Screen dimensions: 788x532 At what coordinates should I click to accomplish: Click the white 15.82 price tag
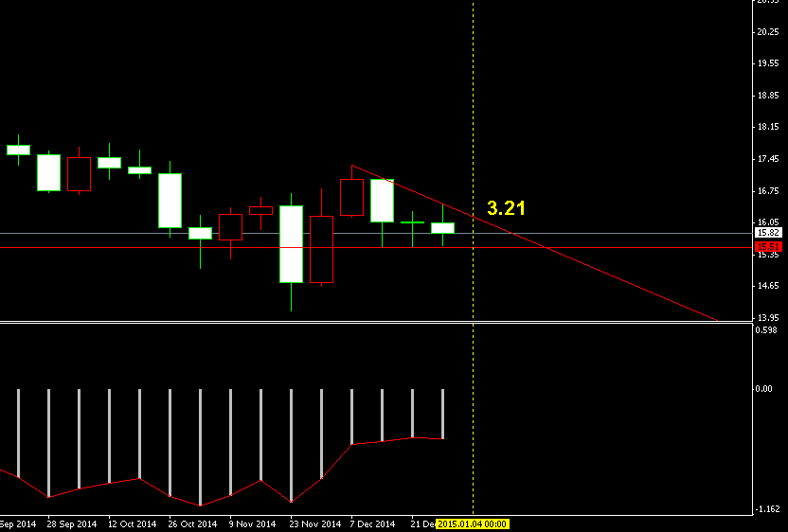[x=767, y=233]
